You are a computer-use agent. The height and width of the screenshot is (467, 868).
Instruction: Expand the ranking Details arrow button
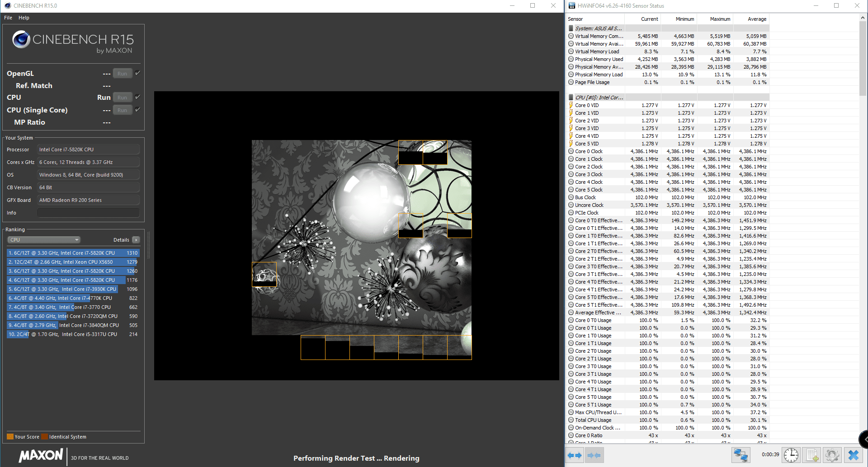coord(136,240)
